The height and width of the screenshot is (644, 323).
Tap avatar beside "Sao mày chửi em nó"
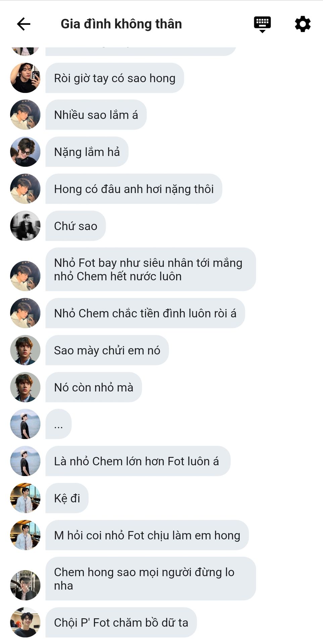[25, 350]
